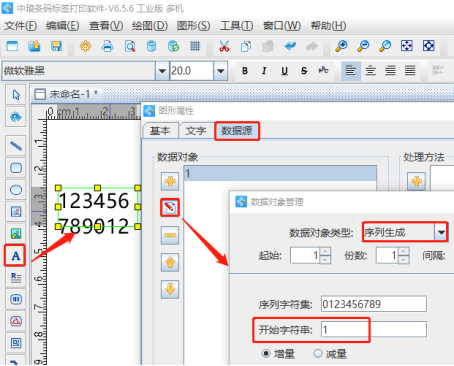Select the barcode tool
This screenshot has height=366, width=454.
[x=16, y=299]
